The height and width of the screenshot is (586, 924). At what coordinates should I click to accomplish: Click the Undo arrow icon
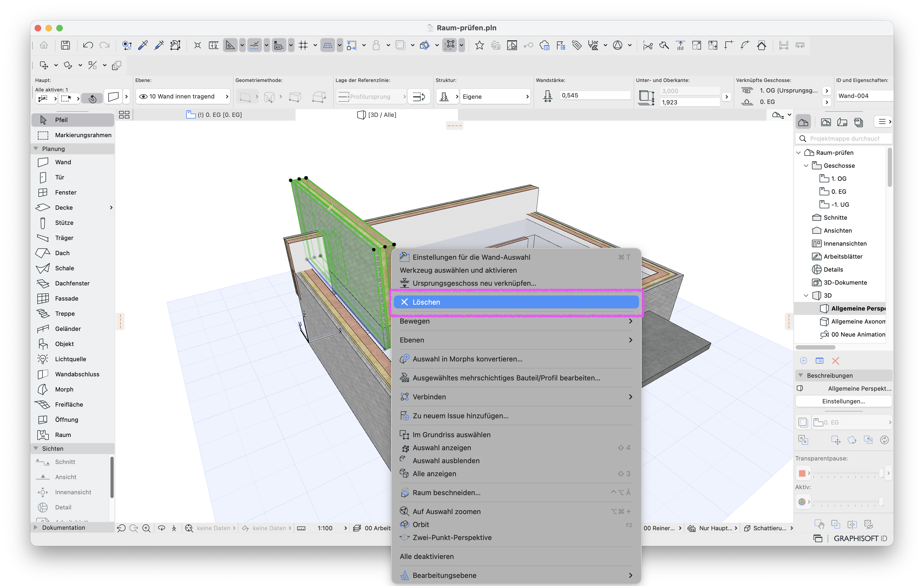(88, 45)
